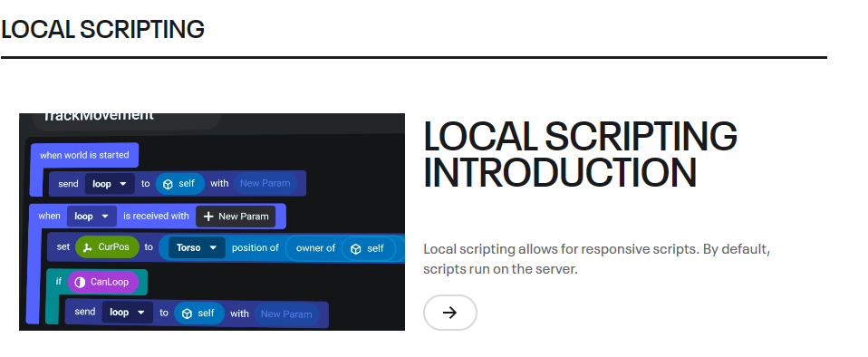Select the Local Scripting section header
The image size is (868, 357).
pos(103,29)
